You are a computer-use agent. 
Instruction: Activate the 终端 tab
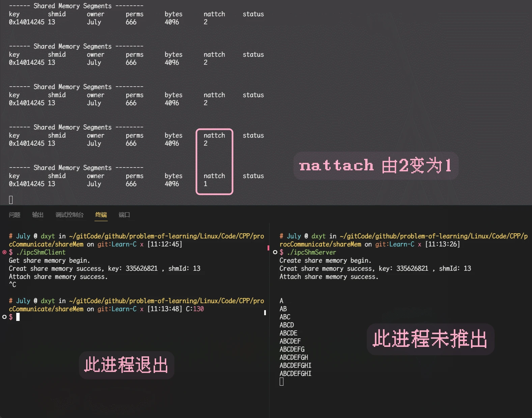click(x=101, y=215)
